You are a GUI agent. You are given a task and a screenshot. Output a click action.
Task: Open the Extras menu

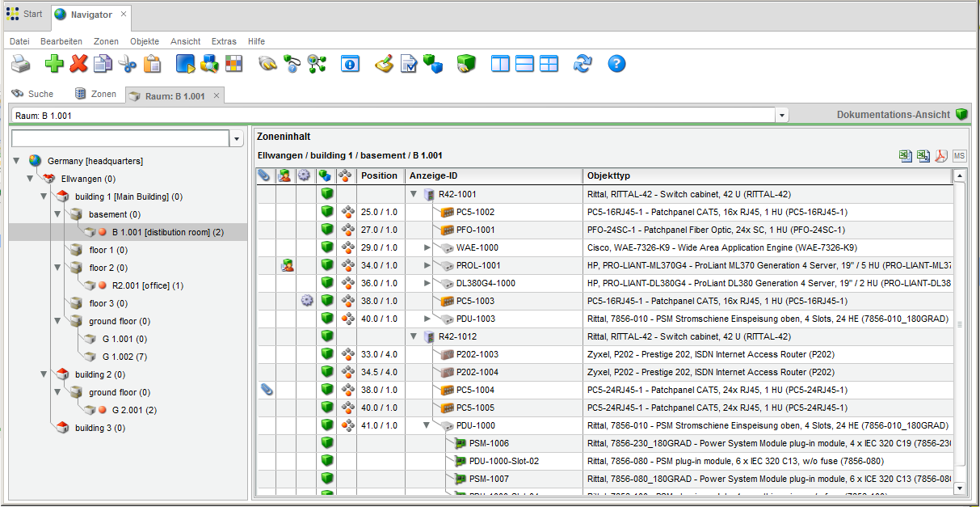224,41
